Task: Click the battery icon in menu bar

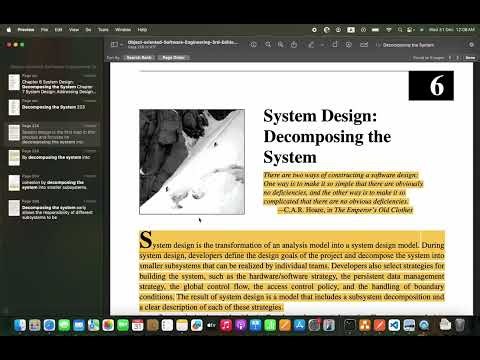Action: coord(375,30)
